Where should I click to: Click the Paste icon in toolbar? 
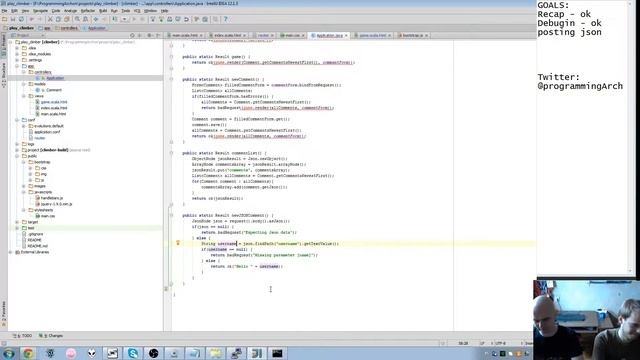pyautogui.click(x=67, y=19)
